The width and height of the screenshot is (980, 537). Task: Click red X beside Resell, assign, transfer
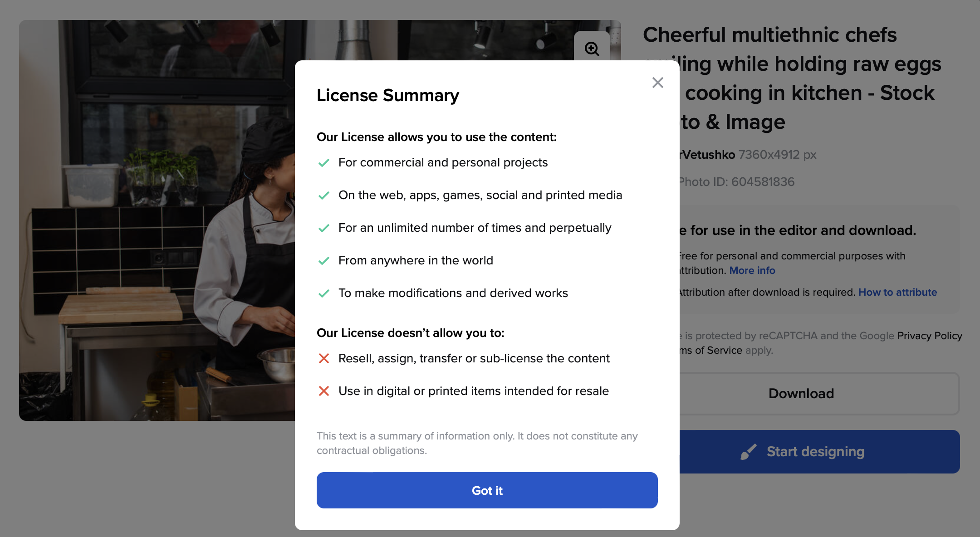tap(324, 358)
